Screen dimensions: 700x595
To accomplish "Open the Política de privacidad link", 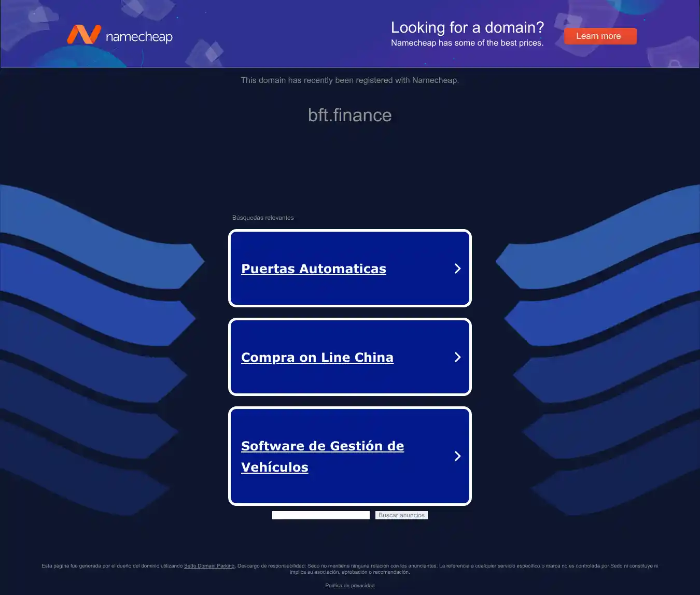I will (x=350, y=586).
